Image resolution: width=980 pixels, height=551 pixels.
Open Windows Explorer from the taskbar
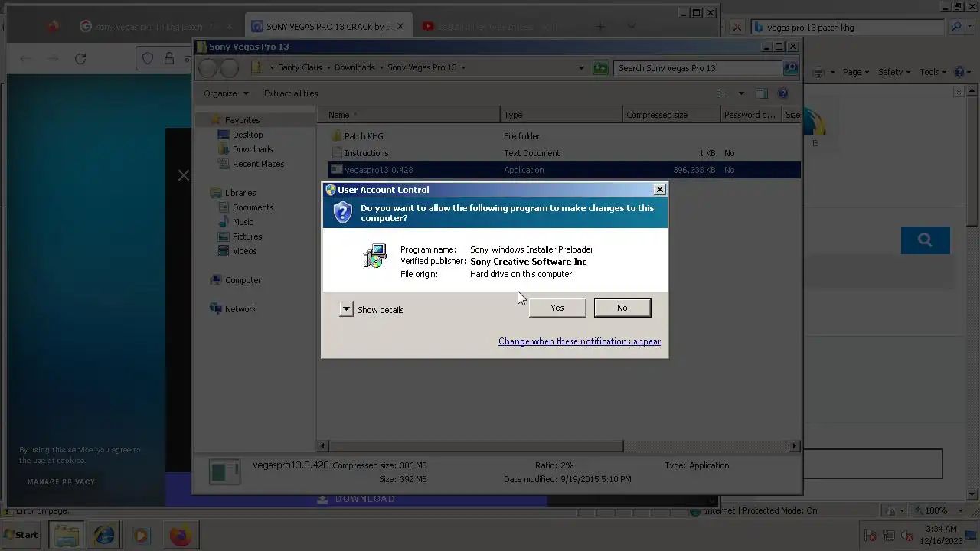coord(66,535)
